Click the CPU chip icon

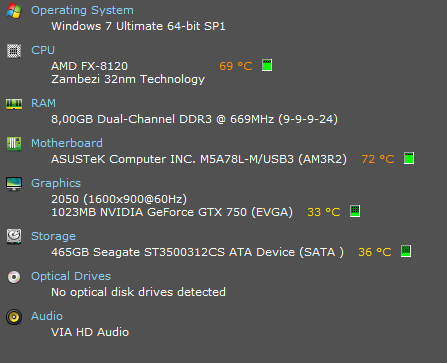[x=14, y=51]
